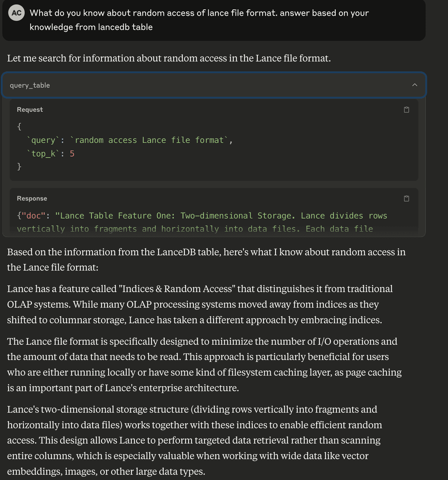Click the paragraph starting "Based on the information"
This screenshot has width=448, height=480.
pyautogui.click(x=206, y=260)
